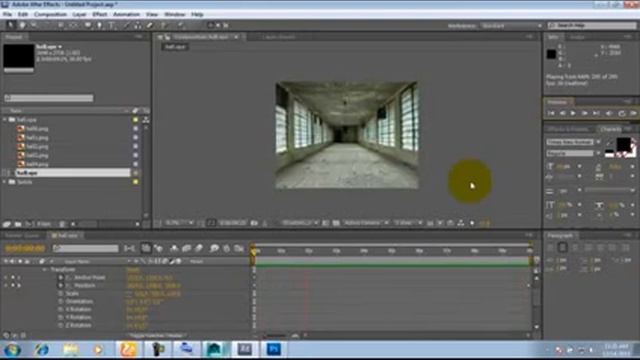Image resolution: width=640 pixels, height=360 pixels.
Task: Toggle Position stopwatch
Action: [x=61, y=285]
